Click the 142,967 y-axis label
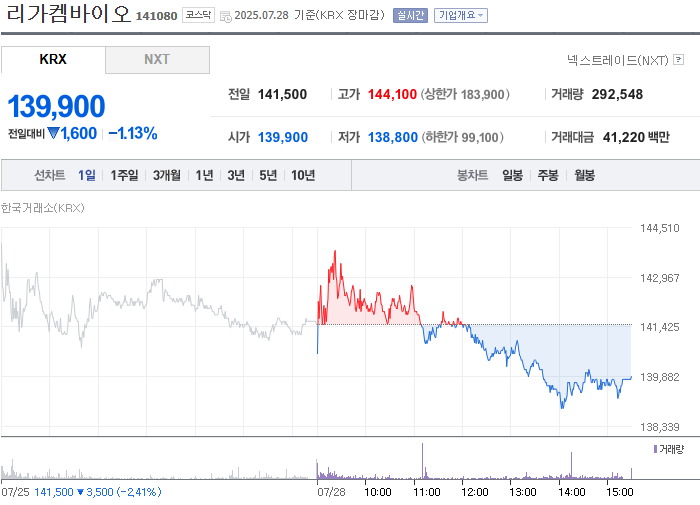Image resolution: width=700 pixels, height=505 pixels. (x=659, y=278)
